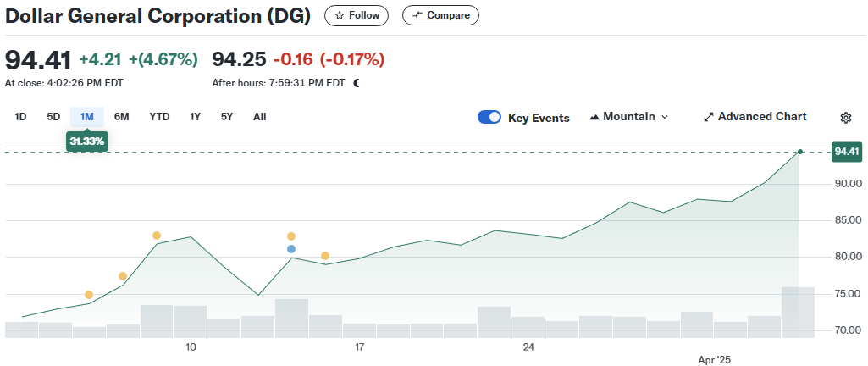Click the +(4.67%) percent change
The width and height of the screenshot is (868, 366).
[163, 60]
